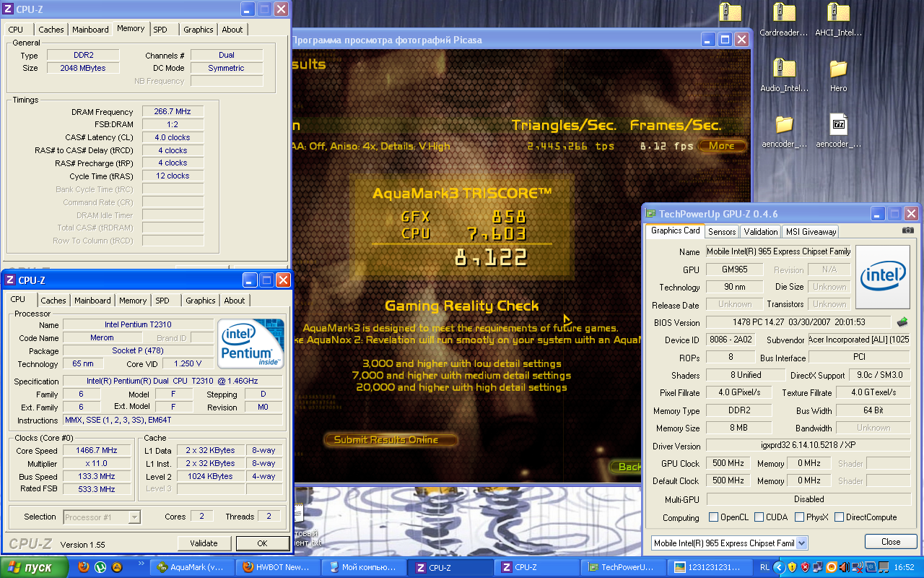Open the SPD tab in front CPU-Z window
This screenshot has height=578, width=924.
pos(162,301)
